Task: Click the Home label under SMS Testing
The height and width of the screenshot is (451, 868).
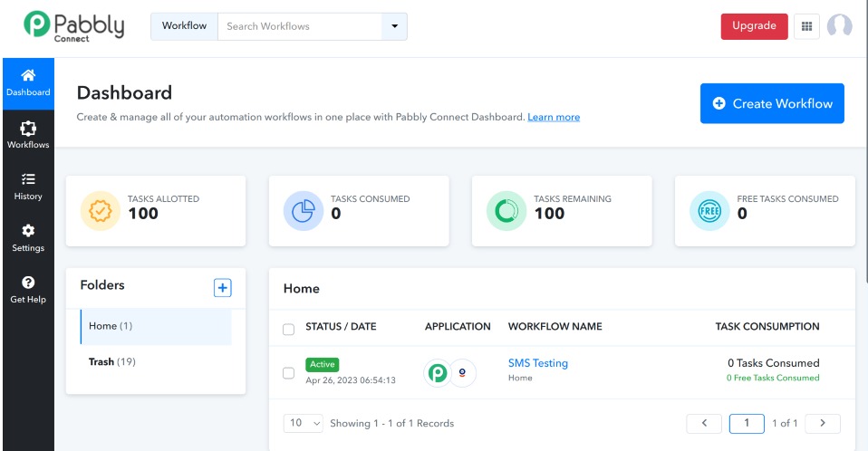Action: tap(520, 378)
